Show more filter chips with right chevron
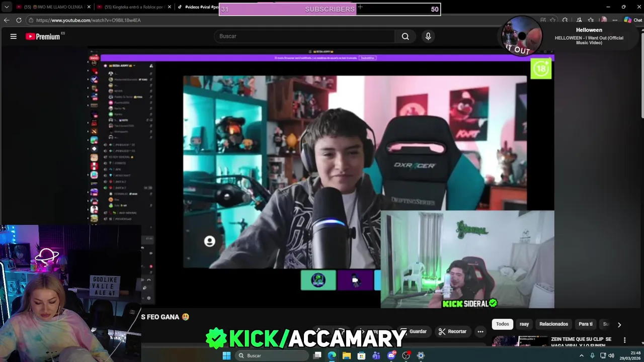This screenshot has height=362, width=644. [619, 325]
